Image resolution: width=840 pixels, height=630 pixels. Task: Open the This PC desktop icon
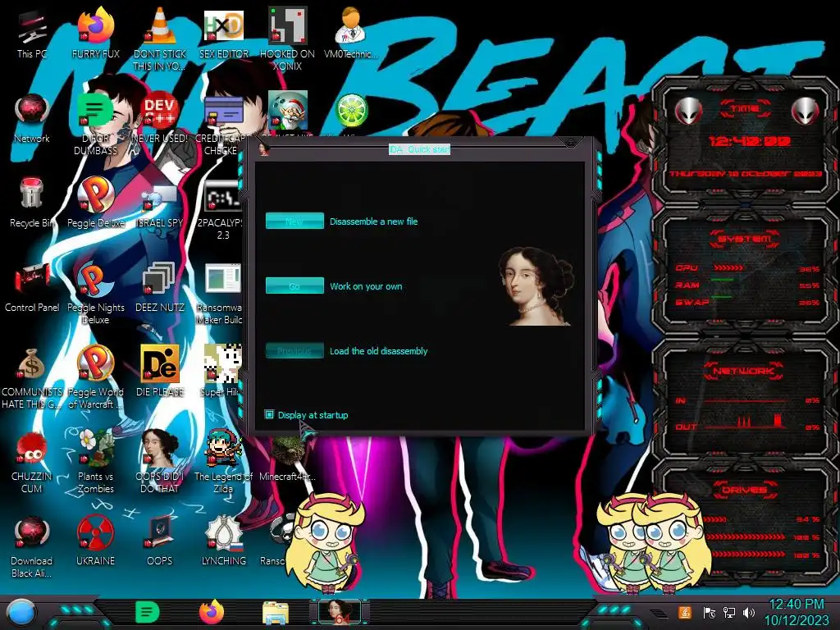pos(32,28)
